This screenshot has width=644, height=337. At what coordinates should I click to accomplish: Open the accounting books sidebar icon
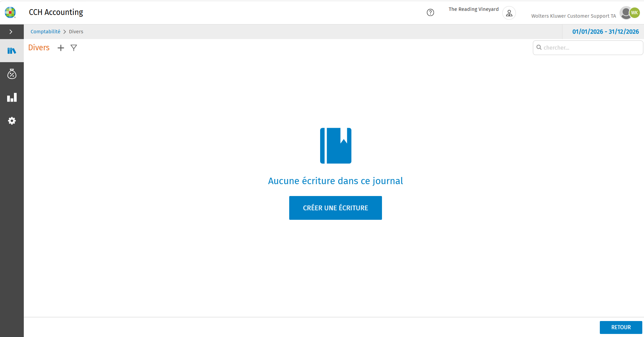(12, 51)
